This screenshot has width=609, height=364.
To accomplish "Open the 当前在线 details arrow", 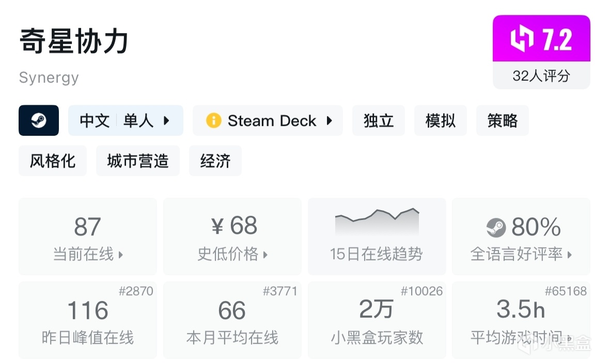I will 121,255.
